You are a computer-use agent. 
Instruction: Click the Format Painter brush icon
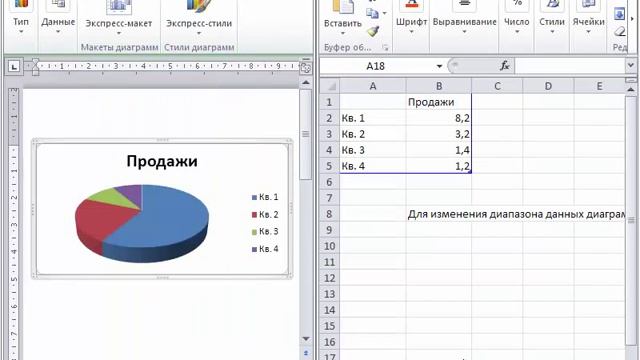[373, 31]
